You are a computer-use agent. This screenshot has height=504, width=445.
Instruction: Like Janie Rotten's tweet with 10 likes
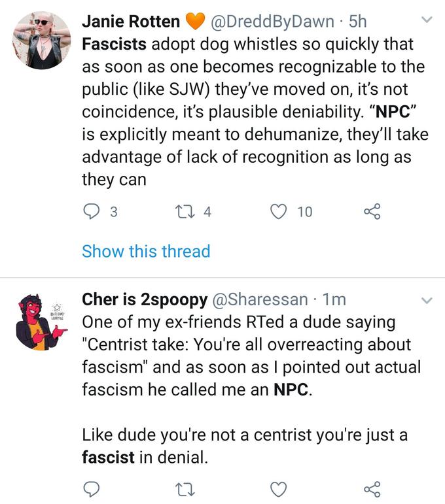pyautogui.click(x=279, y=211)
